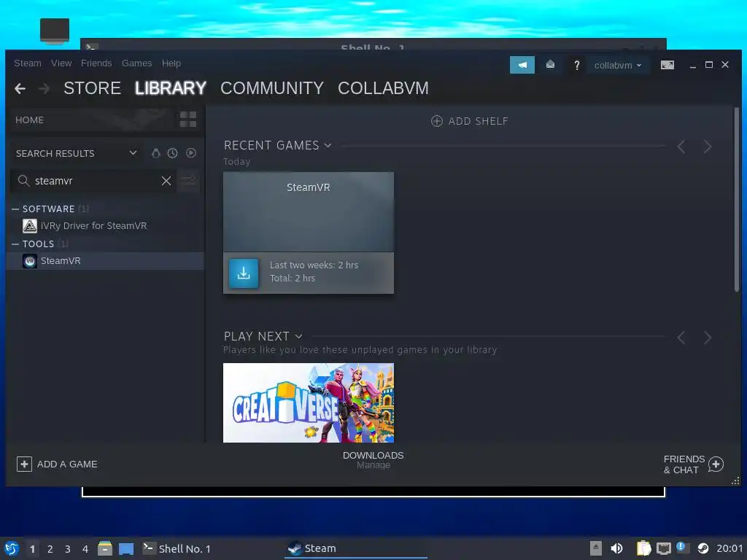Collapse the SOFTWARE category
The height and width of the screenshot is (560, 747).
click(x=15, y=209)
